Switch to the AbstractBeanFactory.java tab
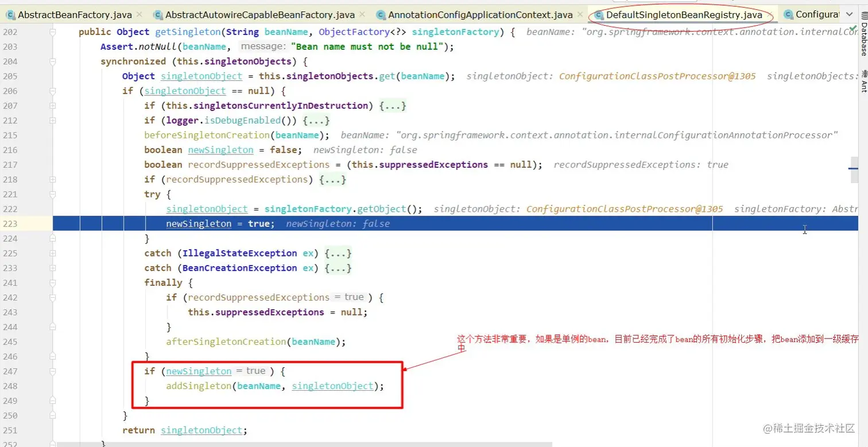Viewport: 868px width, 447px height. (x=75, y=14)
